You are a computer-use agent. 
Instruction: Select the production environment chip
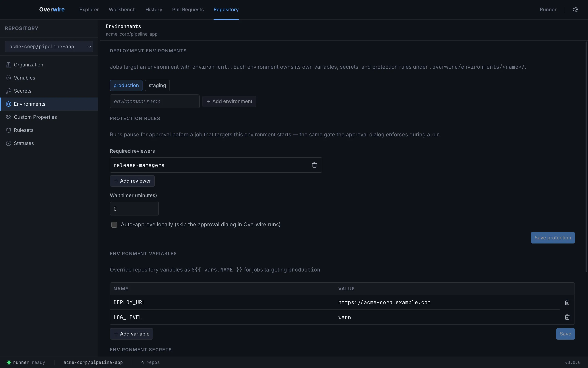pos(126,85)
